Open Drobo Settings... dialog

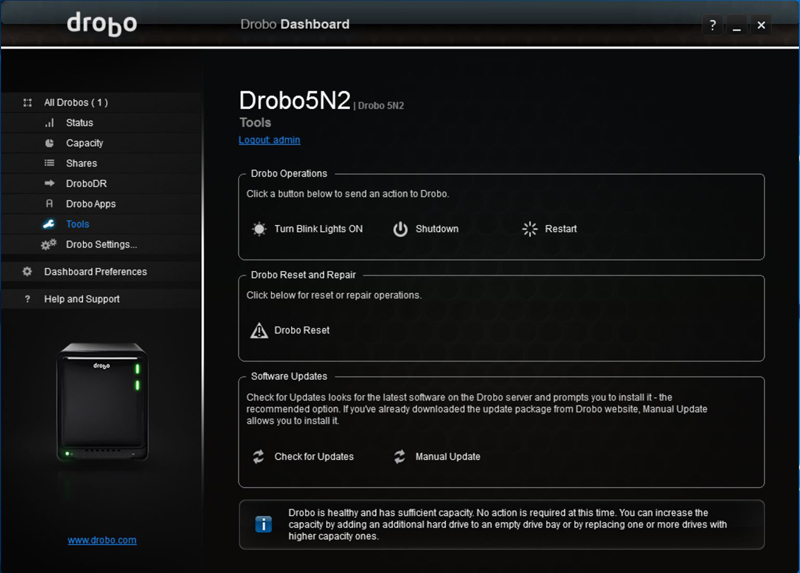[102, 244]
